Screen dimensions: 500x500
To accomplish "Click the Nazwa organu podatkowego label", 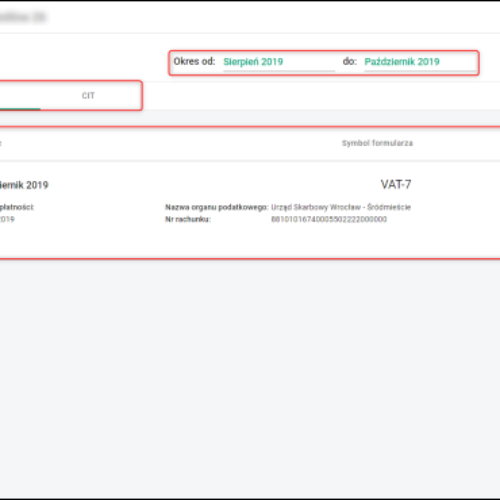I will tap(217, 207).
